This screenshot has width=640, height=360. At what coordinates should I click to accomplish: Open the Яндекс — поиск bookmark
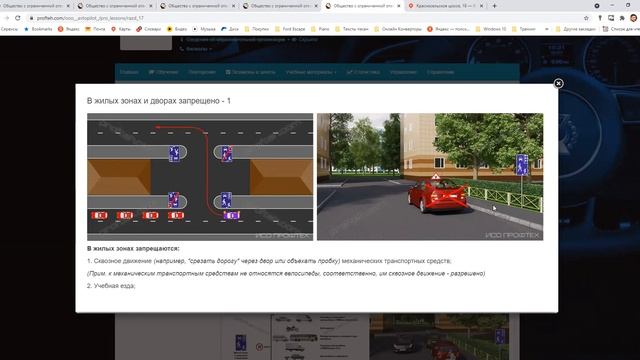[x=448, y=29]
